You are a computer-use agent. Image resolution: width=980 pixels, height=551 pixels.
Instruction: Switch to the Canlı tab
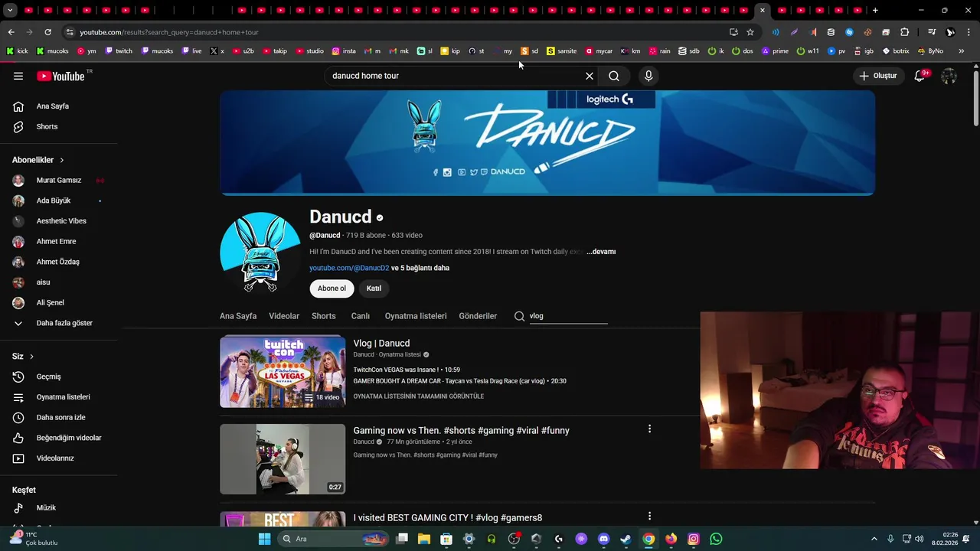tap(361, 316)
